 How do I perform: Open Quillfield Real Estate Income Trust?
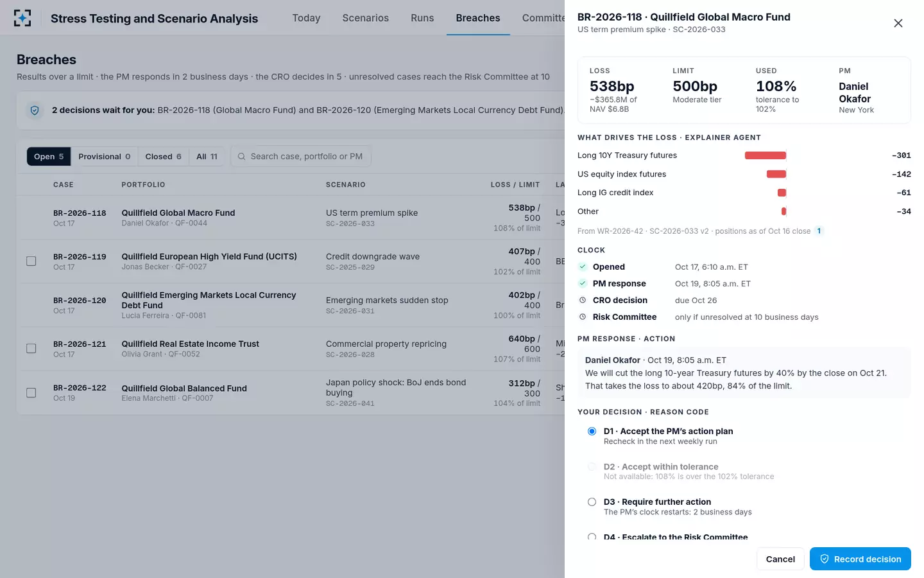pyautogui.click(x=191, y=344)
